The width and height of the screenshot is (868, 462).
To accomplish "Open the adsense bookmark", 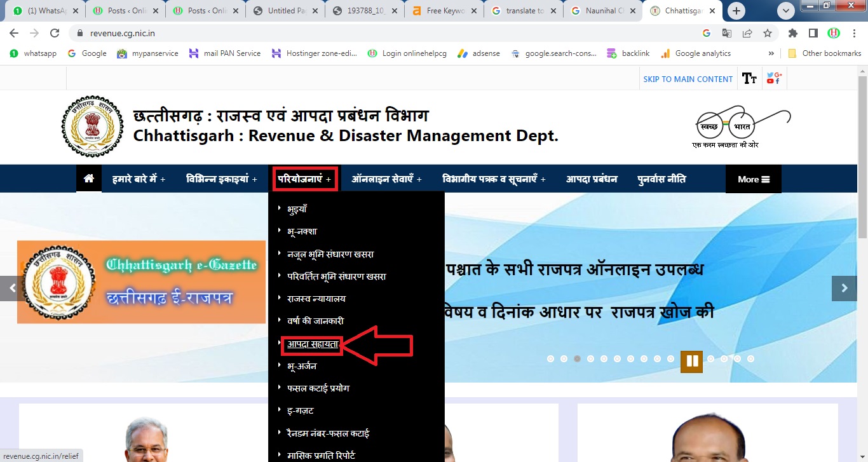I will [x=479, y=53].
